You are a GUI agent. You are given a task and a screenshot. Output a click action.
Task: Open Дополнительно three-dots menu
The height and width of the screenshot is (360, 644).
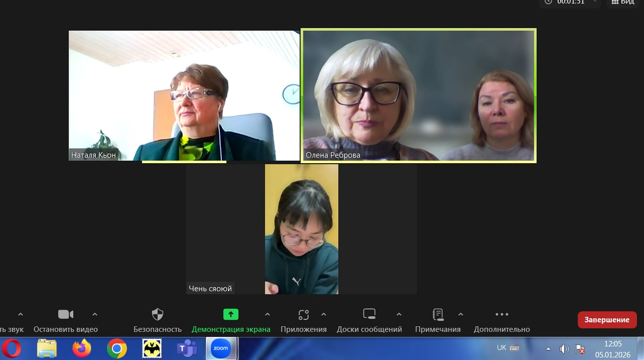[502, 315]
